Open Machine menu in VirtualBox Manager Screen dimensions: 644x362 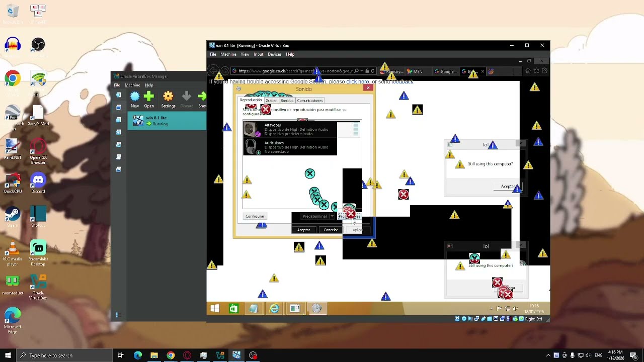132,85
